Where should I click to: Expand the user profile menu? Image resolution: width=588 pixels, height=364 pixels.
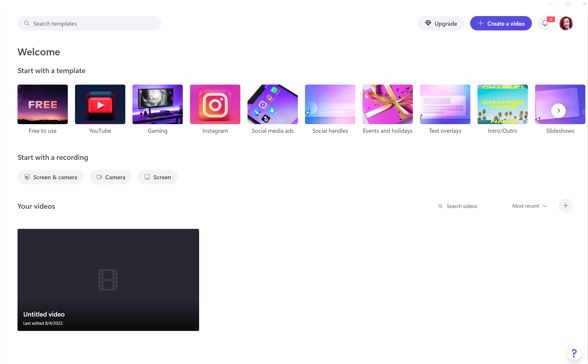(x=566, y=23)
